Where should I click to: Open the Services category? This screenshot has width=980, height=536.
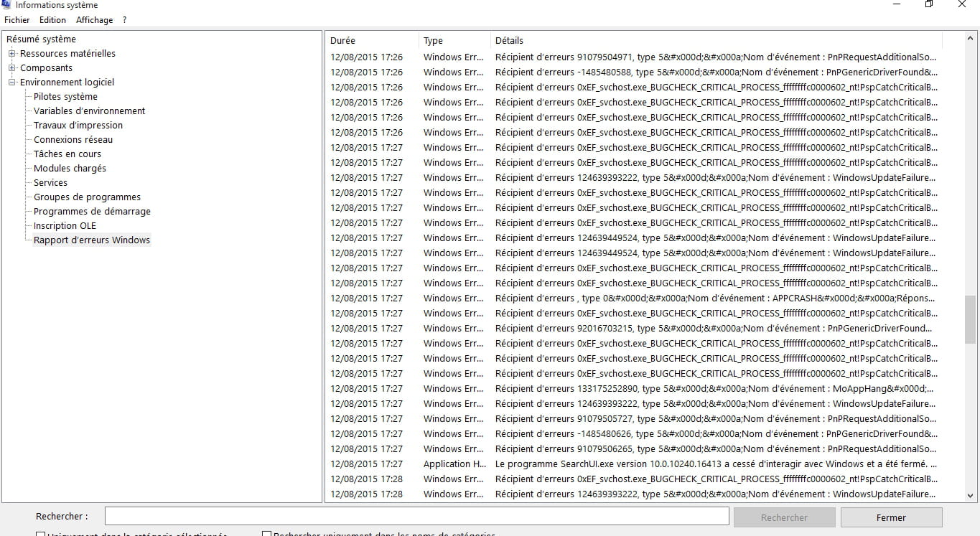50,183
